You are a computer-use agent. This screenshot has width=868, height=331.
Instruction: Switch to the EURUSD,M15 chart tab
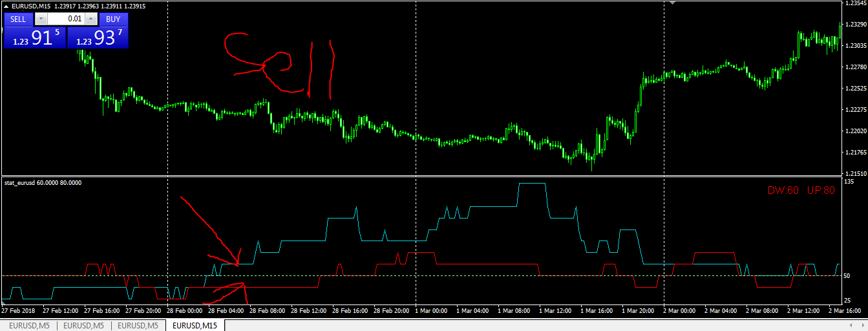195,325
